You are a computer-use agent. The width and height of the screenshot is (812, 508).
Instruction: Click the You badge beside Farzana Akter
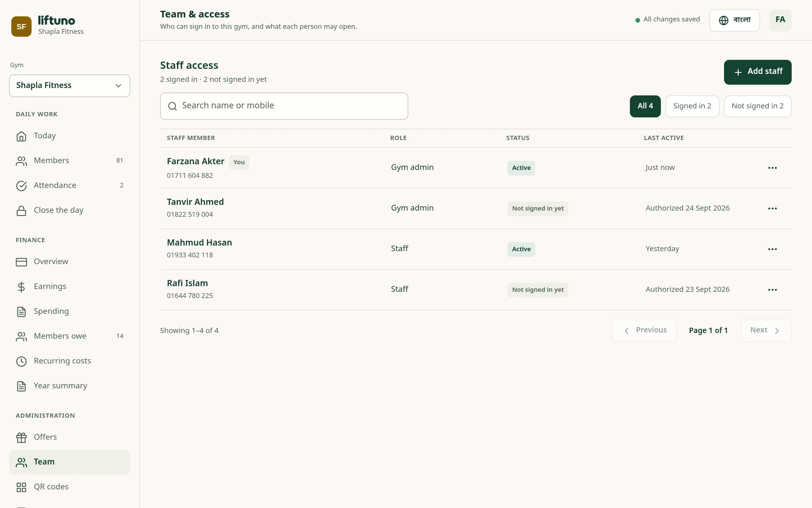[x=239, y=162]
